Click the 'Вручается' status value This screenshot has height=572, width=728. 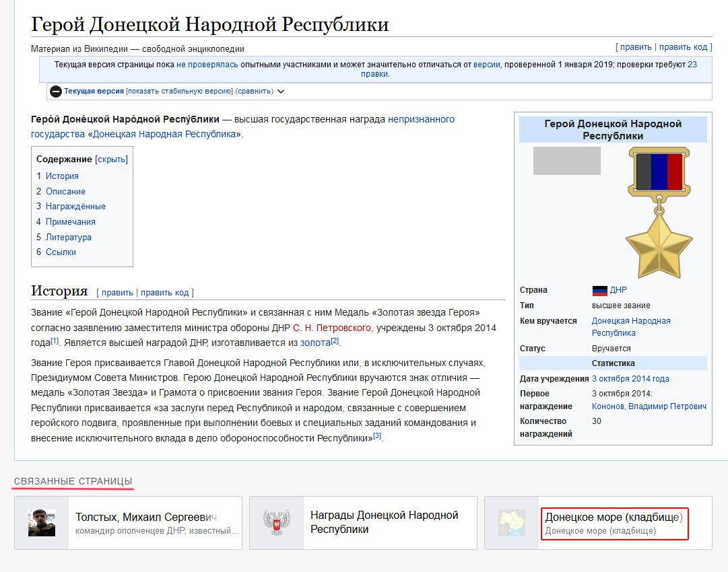pos(611,349)
